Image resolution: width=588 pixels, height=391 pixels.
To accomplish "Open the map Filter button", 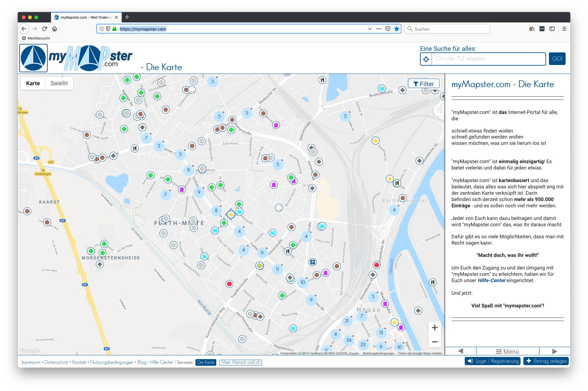I will pyautogui.click(x=424, y=84).
